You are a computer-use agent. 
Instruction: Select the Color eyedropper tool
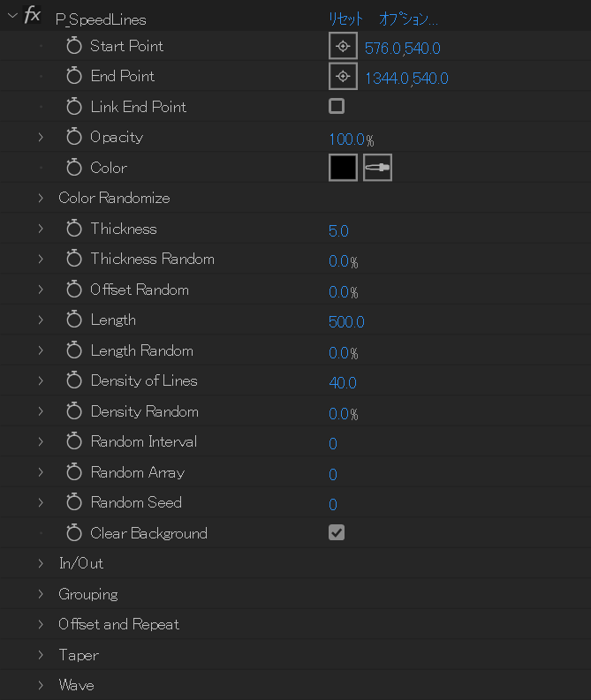(x=377, y=168)
